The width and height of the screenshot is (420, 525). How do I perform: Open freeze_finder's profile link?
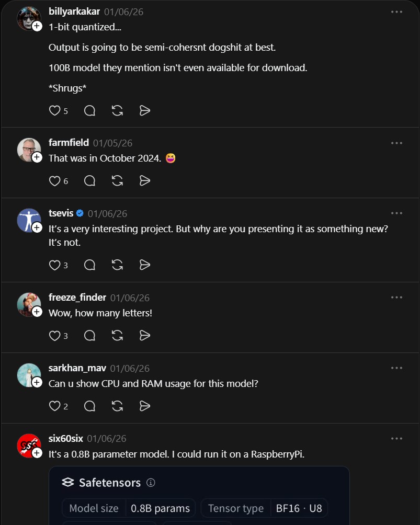(x=77, y=298)
